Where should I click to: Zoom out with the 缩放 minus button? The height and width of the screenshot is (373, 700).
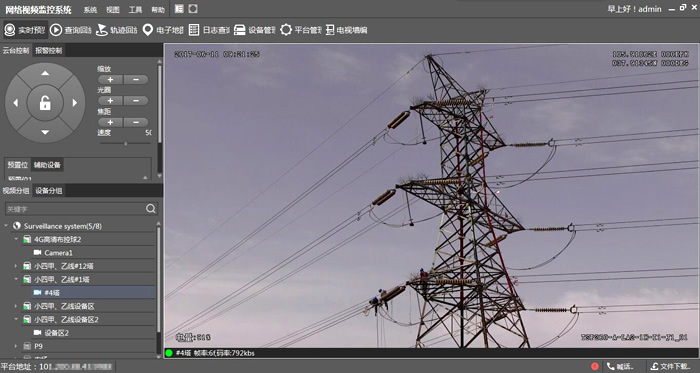click(136, 79)
